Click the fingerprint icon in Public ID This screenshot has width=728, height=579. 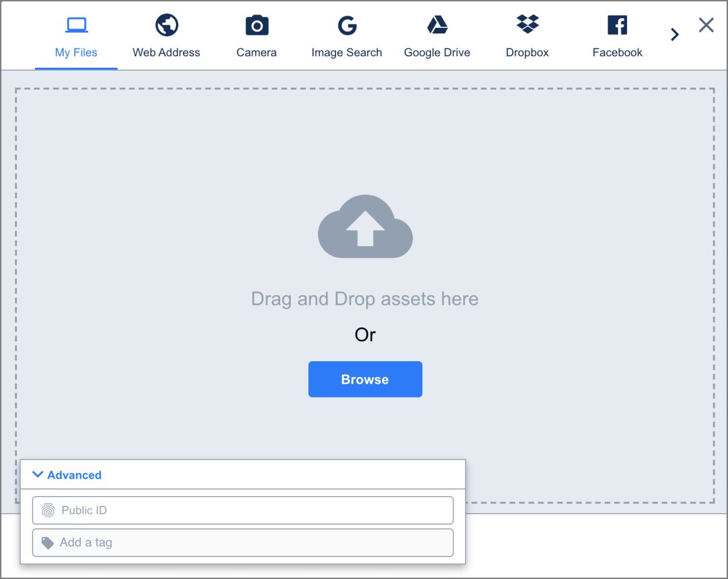tap(48, 511)
